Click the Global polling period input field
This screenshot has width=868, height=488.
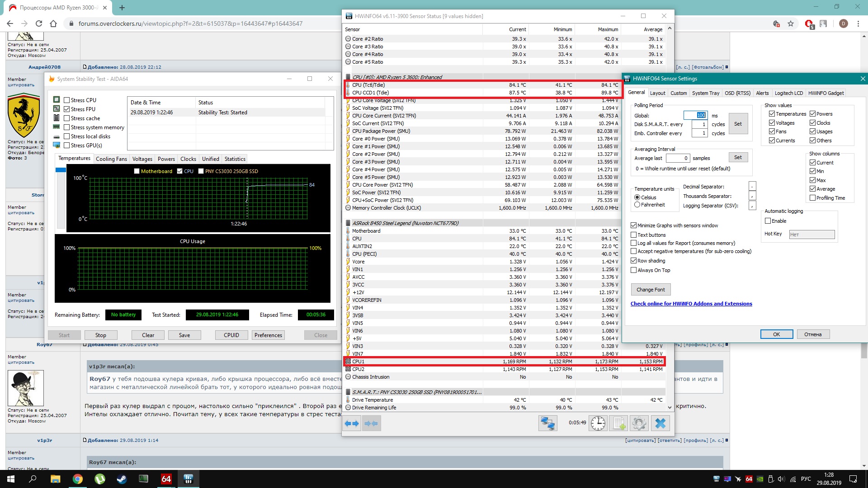point(695,115)
